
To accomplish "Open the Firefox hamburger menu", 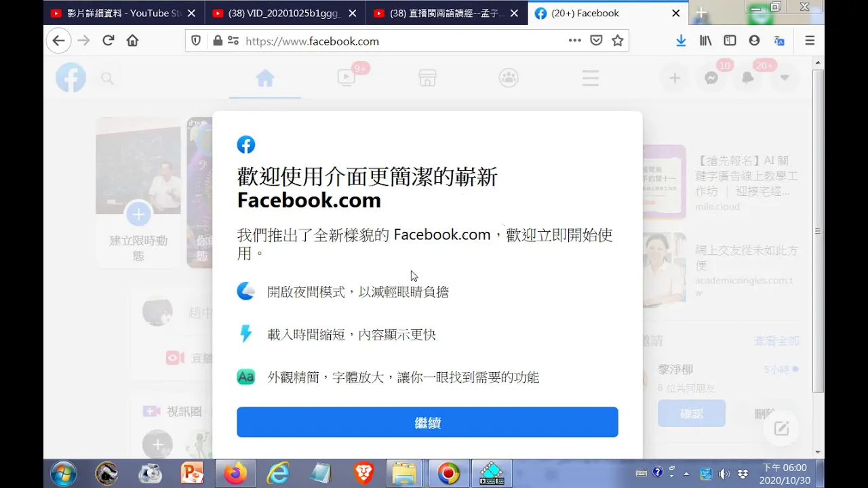I will (810, 41).
